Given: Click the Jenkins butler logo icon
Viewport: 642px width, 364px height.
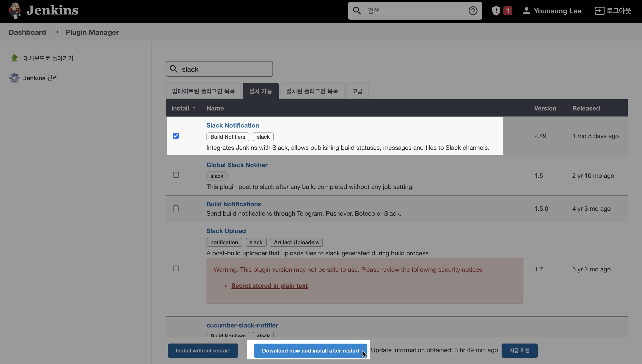Looking at the screenshot, I should click(15, 10).
